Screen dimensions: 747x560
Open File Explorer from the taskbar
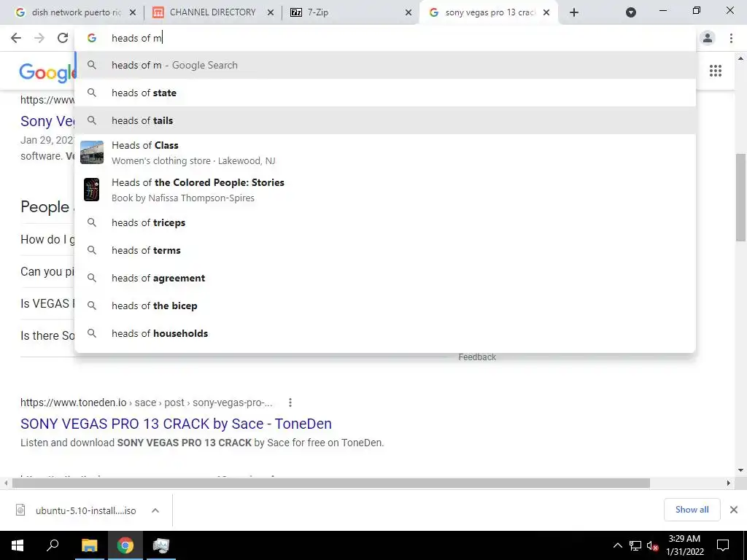[x=89, y=545]
